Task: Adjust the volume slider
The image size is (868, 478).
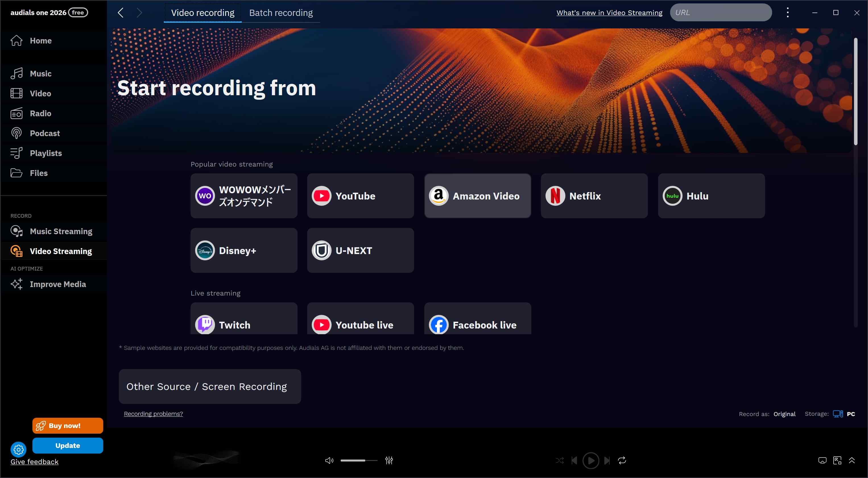Action: click(359, 460)
